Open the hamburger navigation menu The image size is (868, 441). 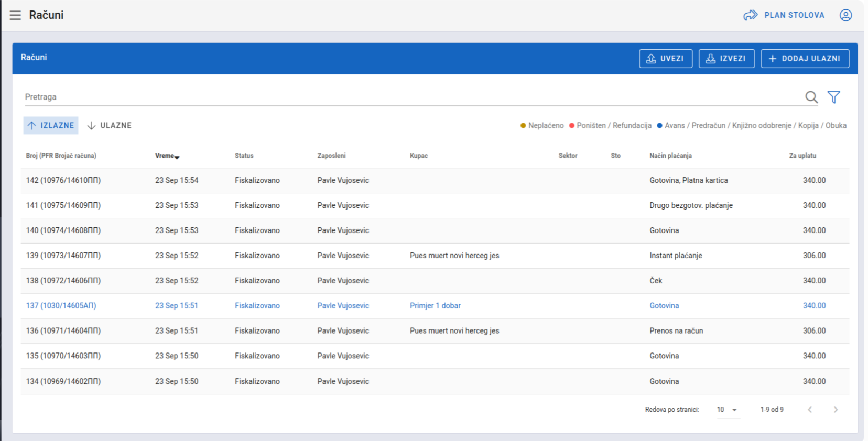tap(15, 15)
